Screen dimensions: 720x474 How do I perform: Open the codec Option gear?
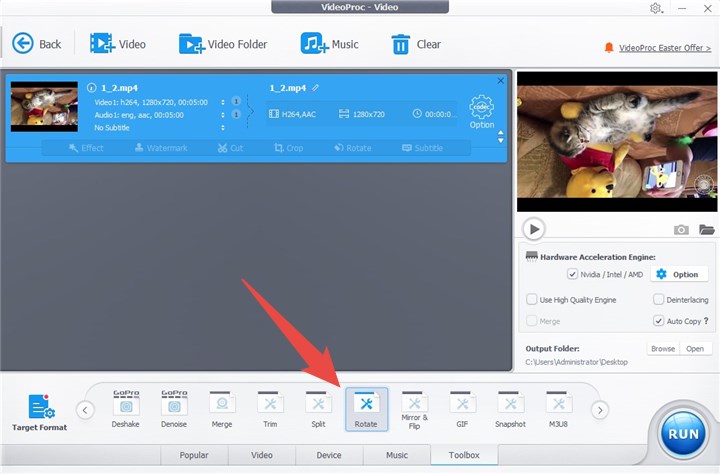481,112
